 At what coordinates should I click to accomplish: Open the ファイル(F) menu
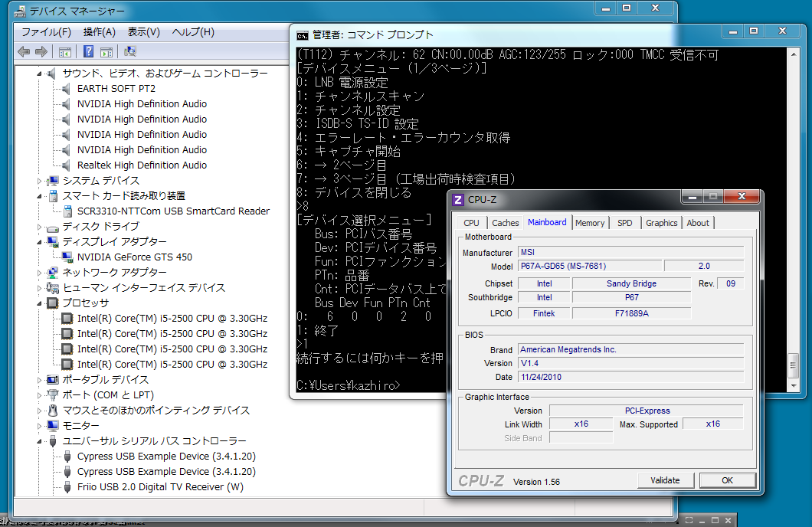[x=46, y=32]
